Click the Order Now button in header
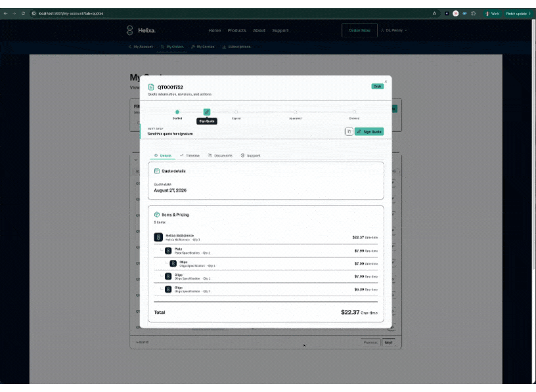This screenshot has height=392, width=536. [x=359, y=30]
